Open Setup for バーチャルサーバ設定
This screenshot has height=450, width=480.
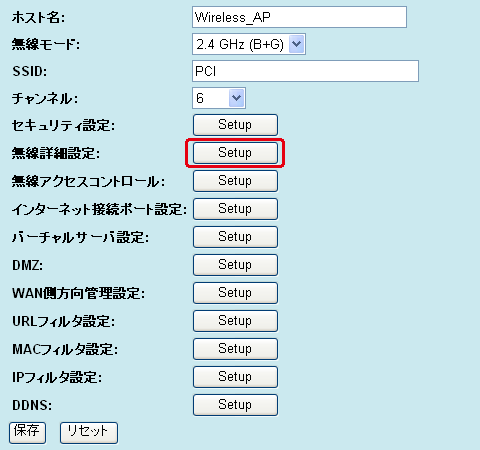pos(235,237)
